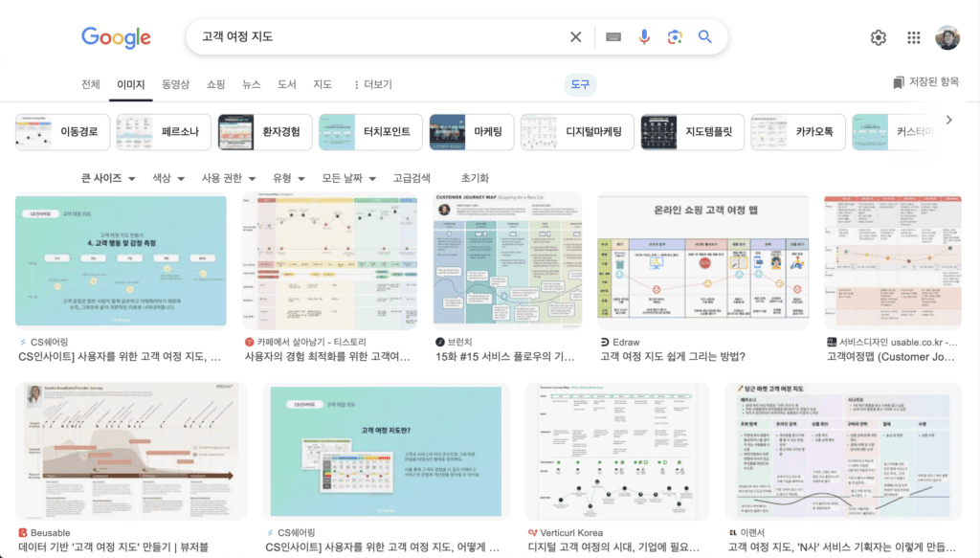Click the Verticurl Korea source favicon
980x558 pixels.
click(x=532, y=533)
